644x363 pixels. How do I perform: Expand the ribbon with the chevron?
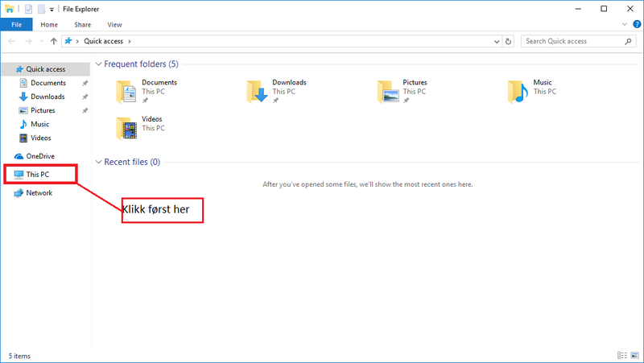625,24
